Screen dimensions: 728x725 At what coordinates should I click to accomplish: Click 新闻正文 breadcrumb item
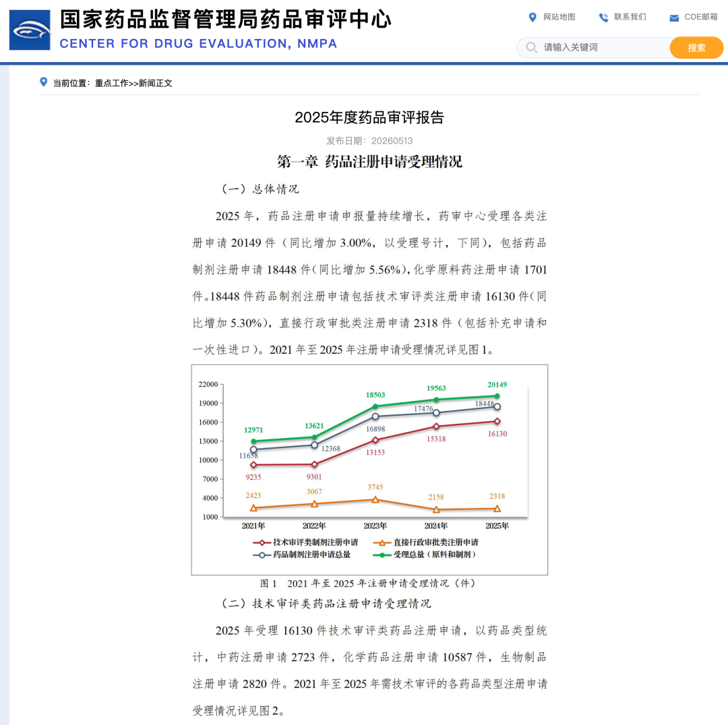coord(155,83)
